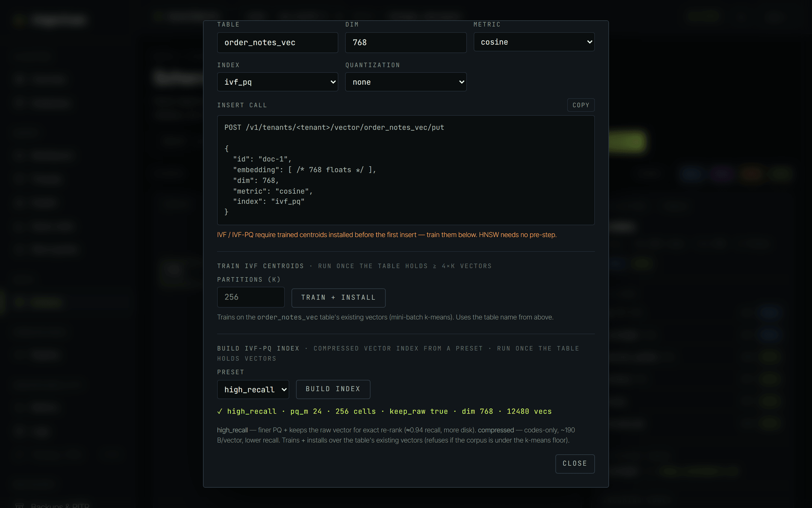Click the "metric": "cosine" line in the code
This screenshot has width=812, height=508.
coord(273,191)
